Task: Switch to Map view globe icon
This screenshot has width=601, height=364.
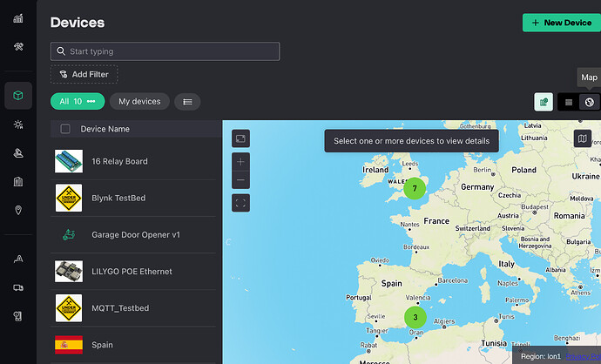Action: pos(589,102)
